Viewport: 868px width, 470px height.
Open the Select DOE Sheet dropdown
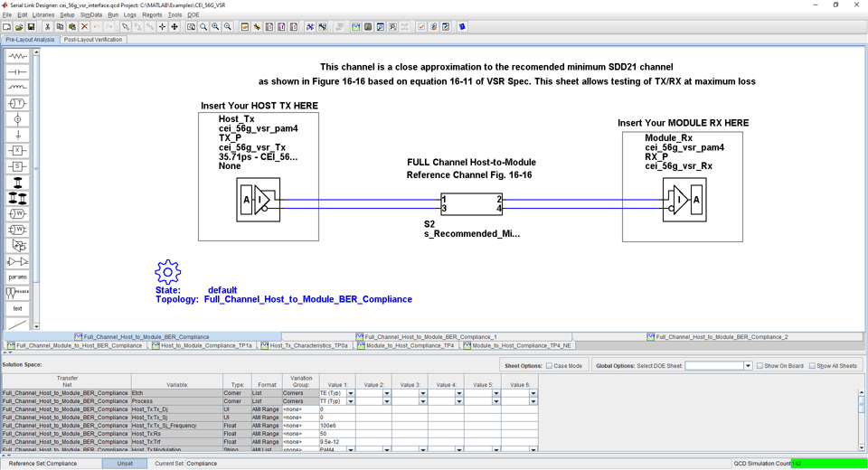point(748,366)
